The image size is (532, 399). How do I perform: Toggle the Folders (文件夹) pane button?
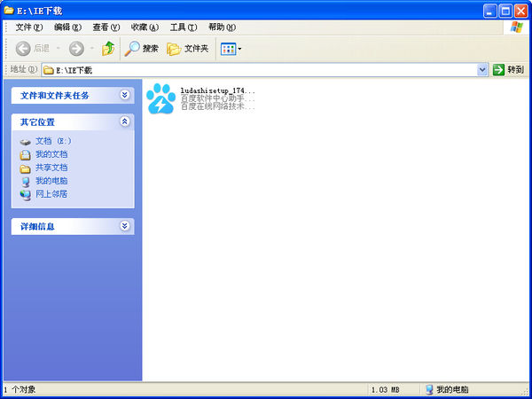coord(188,49)
